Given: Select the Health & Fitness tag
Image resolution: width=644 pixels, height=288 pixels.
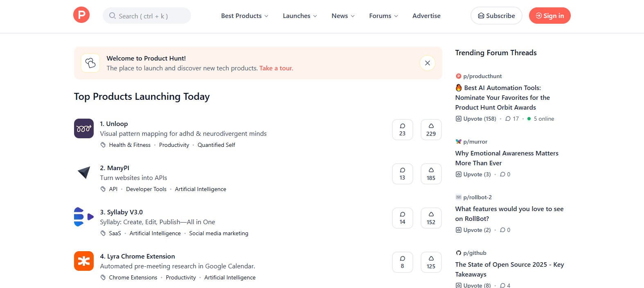Looking at the screenshot, I should click(130, 145).
